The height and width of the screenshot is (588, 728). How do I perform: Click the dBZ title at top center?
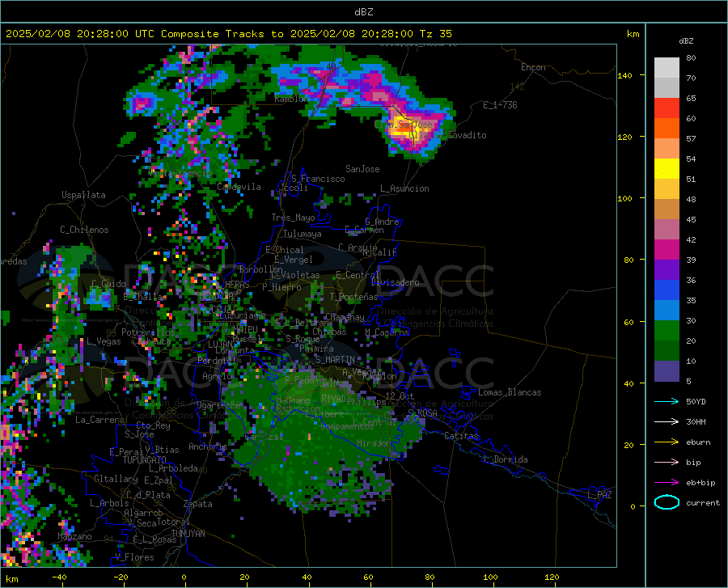coord(363,12)
